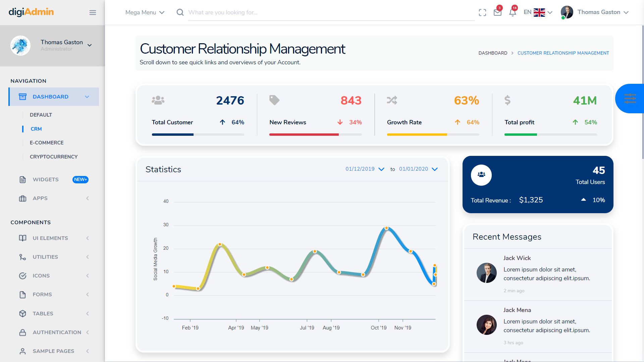Click Thomas Gaston header avatar

pyautogui.click(x=567, y=12)
